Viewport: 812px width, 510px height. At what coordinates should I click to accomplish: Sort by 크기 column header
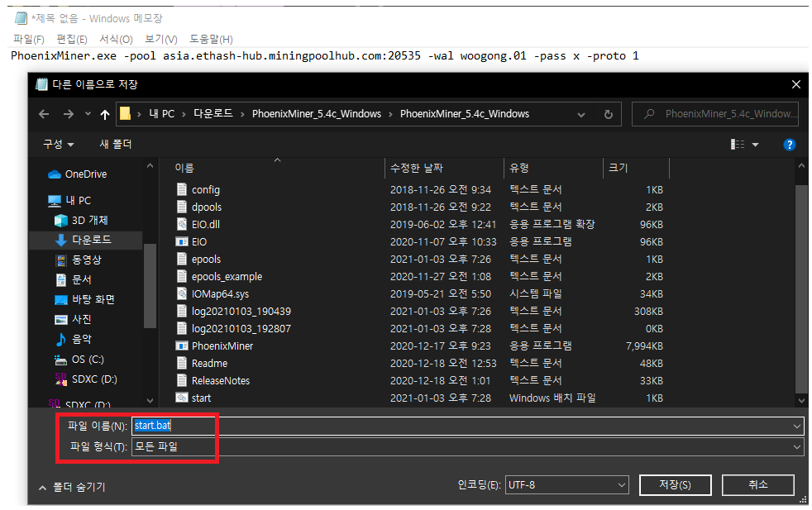pyautogui.click(x=618, y=168)
